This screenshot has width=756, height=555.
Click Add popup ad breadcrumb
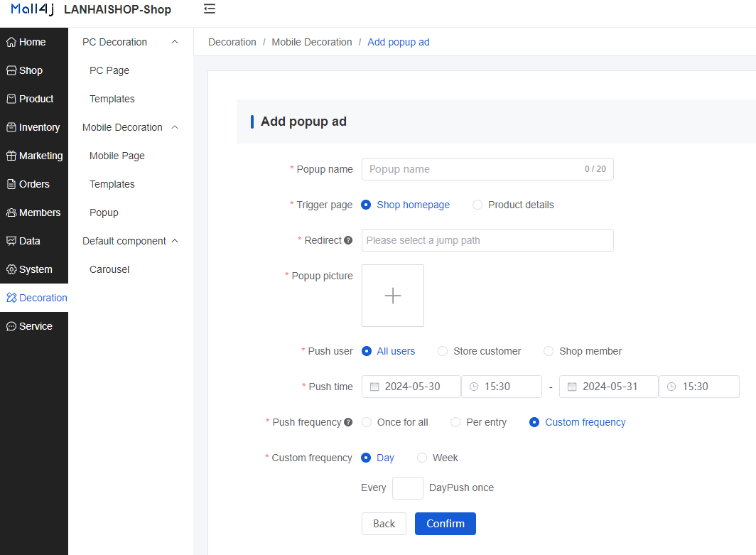point(398,42)
